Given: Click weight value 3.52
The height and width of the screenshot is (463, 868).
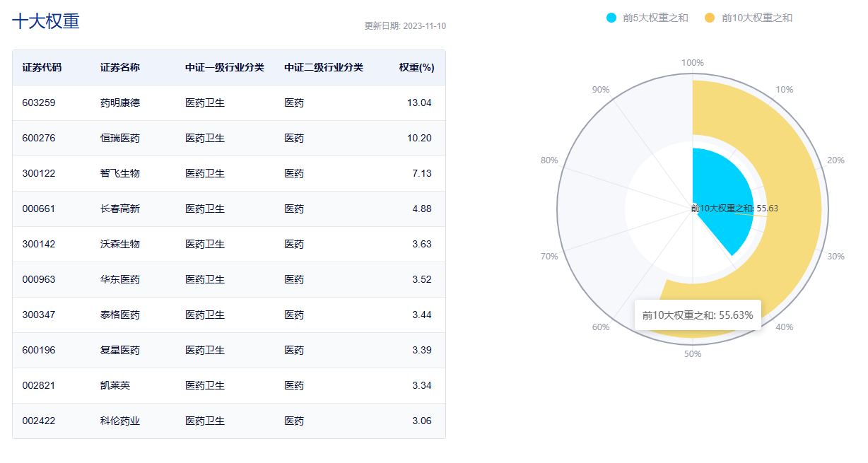Looking at the screenshot, I should click(x=422, y=279).
